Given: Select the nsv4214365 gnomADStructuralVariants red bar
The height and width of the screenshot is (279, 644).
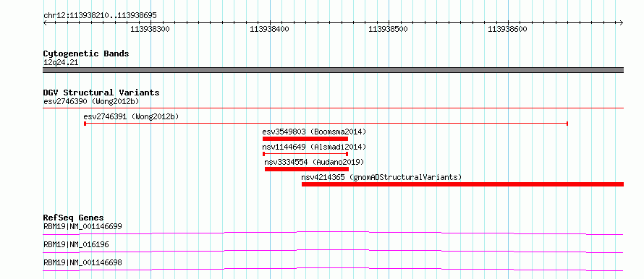Looking at the screenshot, I should click(x=463, y=184).
